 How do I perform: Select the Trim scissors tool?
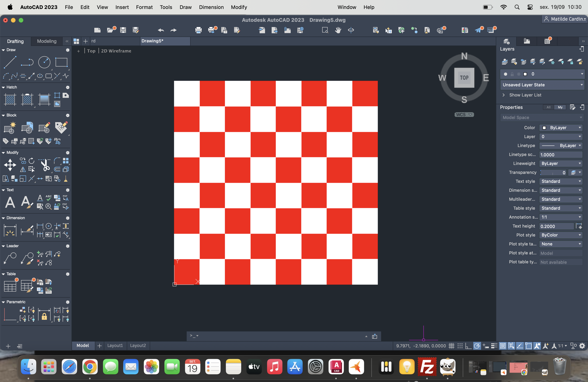pos(45,165)
